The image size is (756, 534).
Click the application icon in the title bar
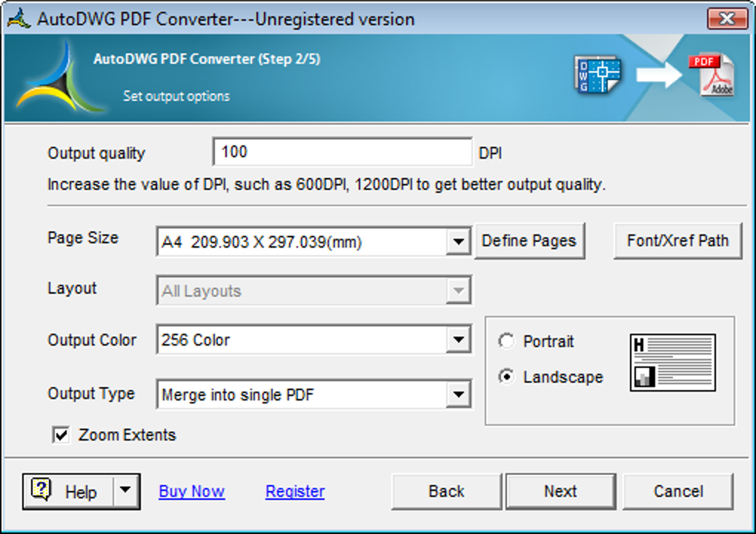[x=19, y=19]
